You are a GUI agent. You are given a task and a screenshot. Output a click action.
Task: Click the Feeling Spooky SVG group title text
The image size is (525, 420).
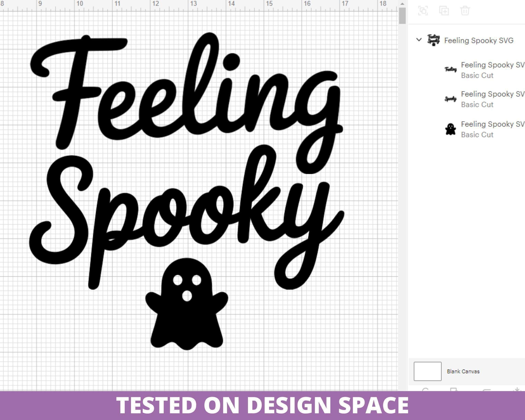coord(479,41)
